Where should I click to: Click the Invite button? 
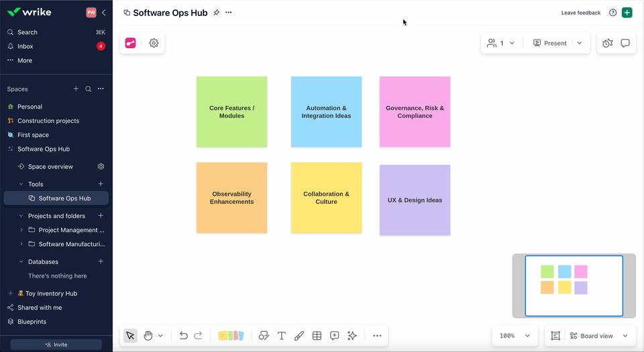click(56, 345)
